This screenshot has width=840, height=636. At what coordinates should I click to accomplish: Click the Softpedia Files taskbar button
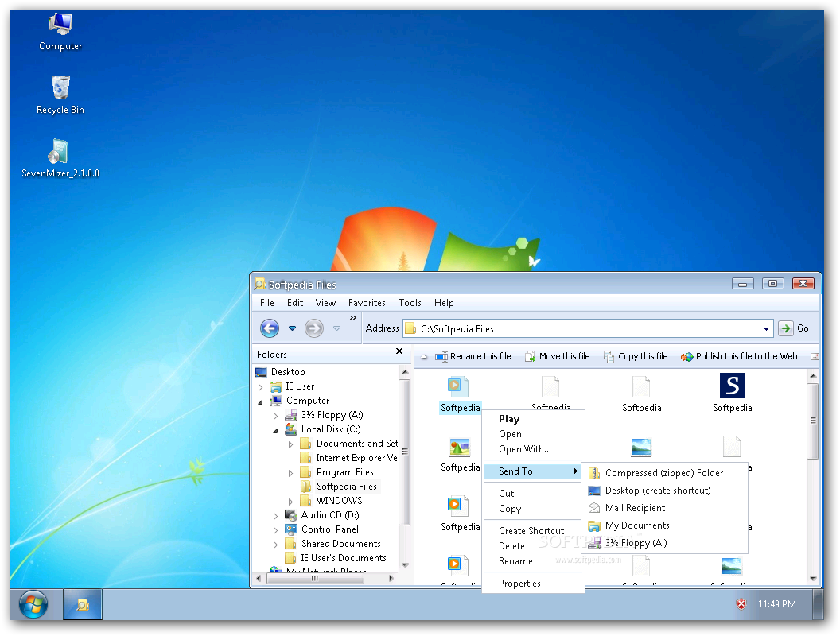click(x=83, y=605)
